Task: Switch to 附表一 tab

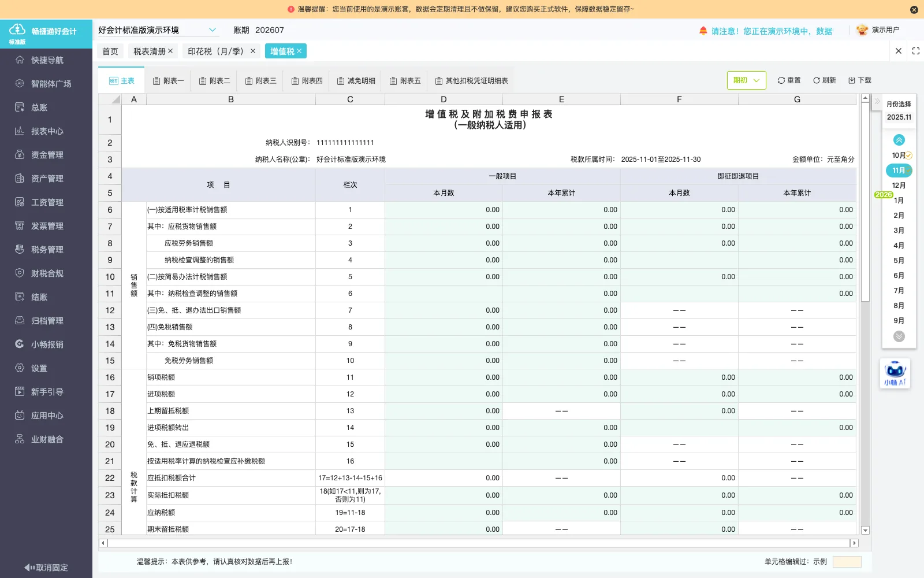Action: (168, 81)
